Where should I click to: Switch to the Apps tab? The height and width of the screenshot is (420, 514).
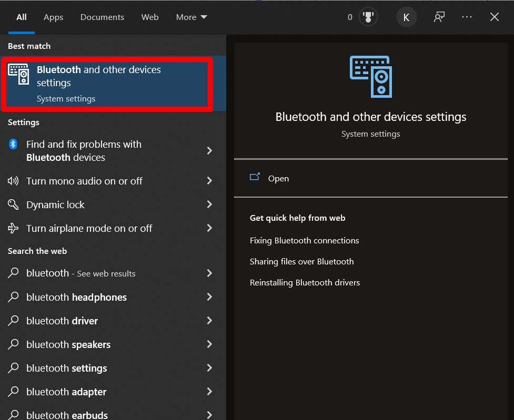coord(53,17)
